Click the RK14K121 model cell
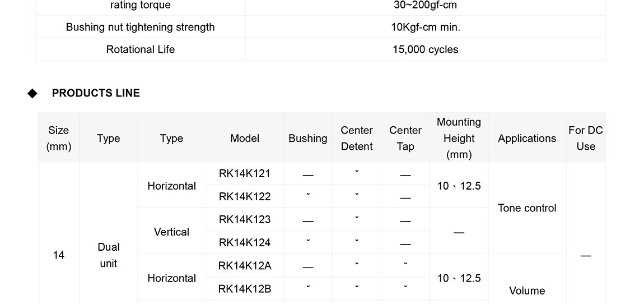 (x=245, y=173)
